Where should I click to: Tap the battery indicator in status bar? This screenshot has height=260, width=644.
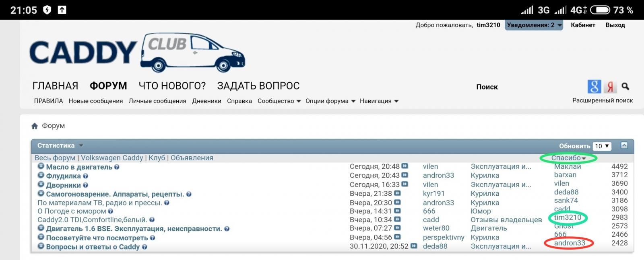(x=600, y=10)
